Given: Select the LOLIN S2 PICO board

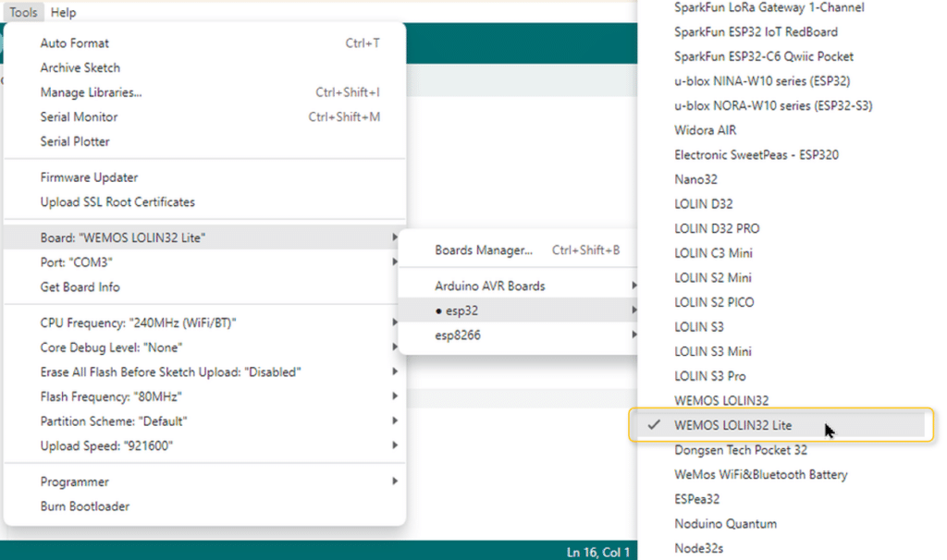Looking at the screenshot, I should coord(714,302).
